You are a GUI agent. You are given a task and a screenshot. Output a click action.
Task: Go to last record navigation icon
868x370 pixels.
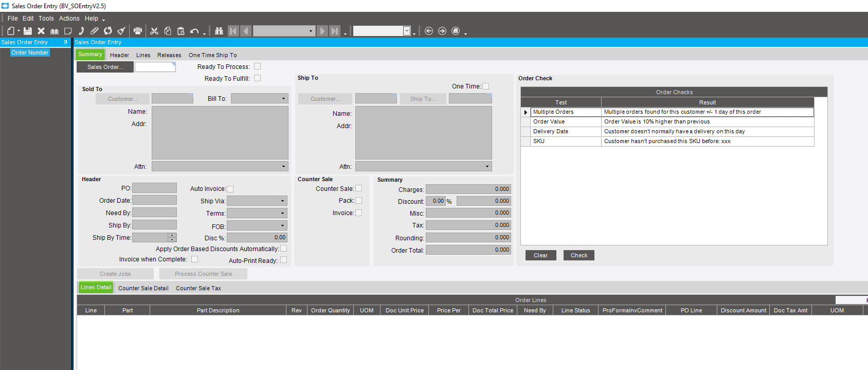pyautogui.click(x=335, y=31)
